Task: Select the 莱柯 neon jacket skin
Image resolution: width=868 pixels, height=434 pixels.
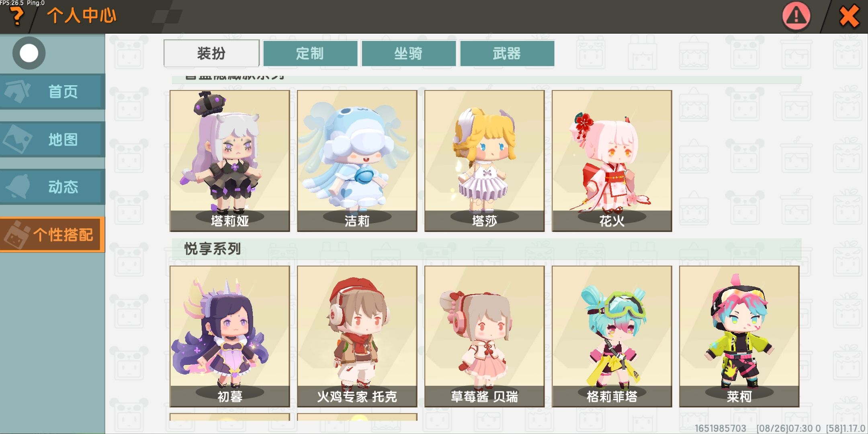Action: click(739, 336)
